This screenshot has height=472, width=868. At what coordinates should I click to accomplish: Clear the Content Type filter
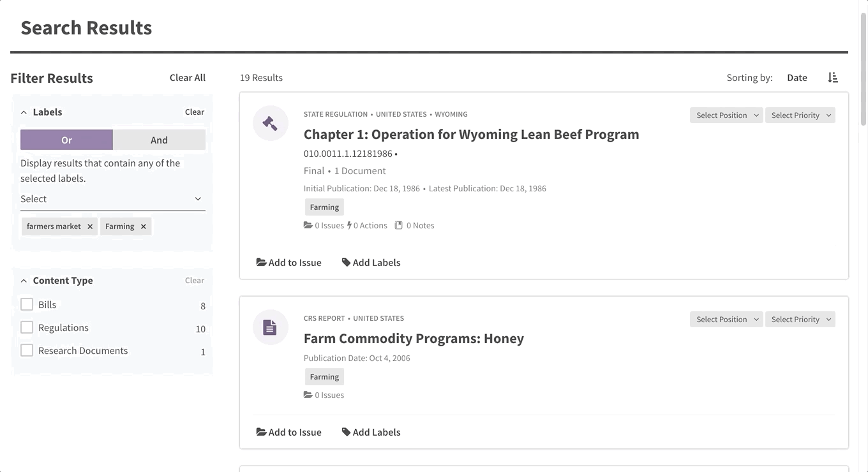coord(195,281)
